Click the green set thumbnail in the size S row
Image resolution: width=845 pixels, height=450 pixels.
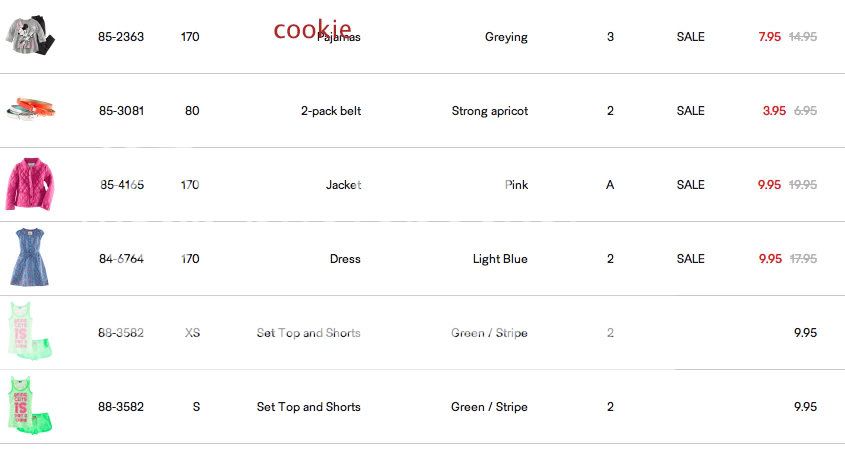pyautogui.click(x=30, y=406)
